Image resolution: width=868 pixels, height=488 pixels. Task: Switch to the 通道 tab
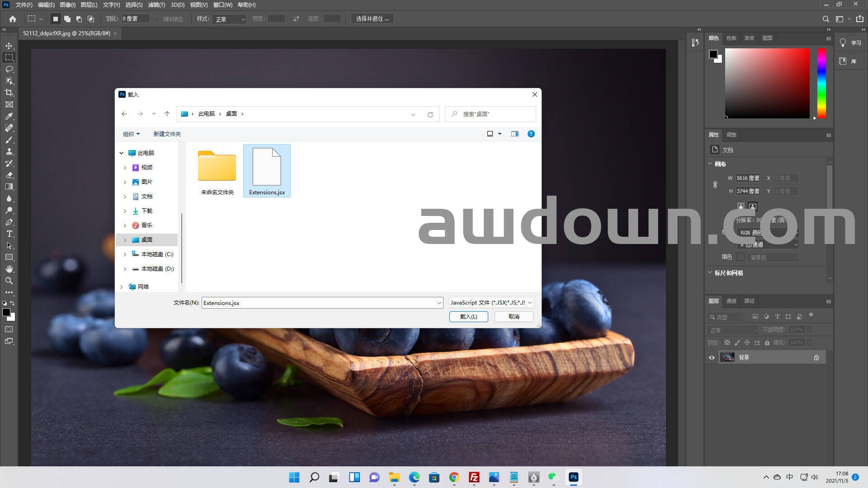coord(731,301)
